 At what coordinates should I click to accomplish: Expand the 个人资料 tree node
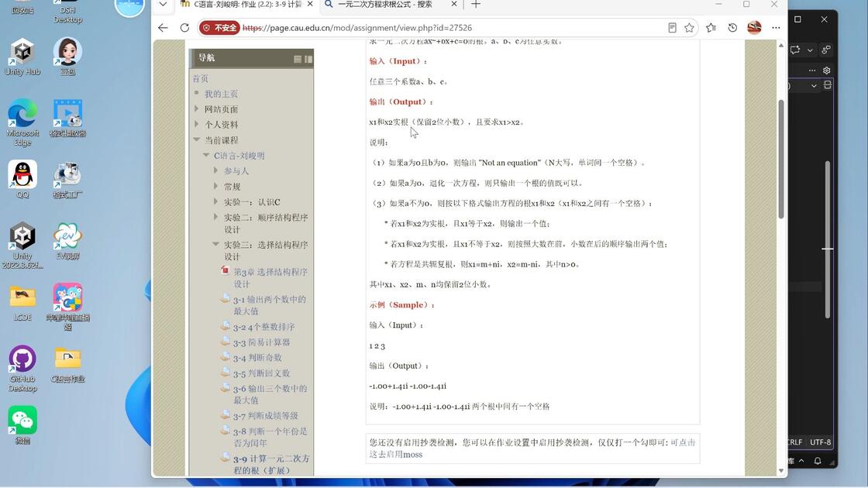click(197, 125)
